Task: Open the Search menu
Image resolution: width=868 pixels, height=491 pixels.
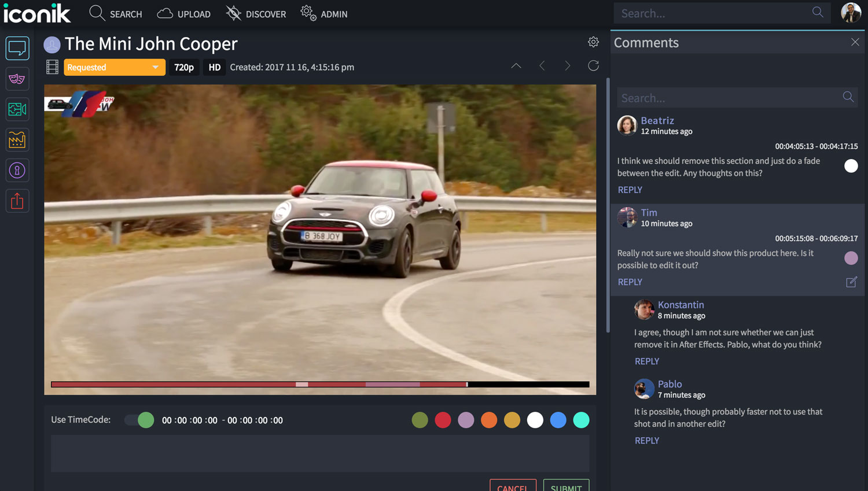Action: click(116, 14)
